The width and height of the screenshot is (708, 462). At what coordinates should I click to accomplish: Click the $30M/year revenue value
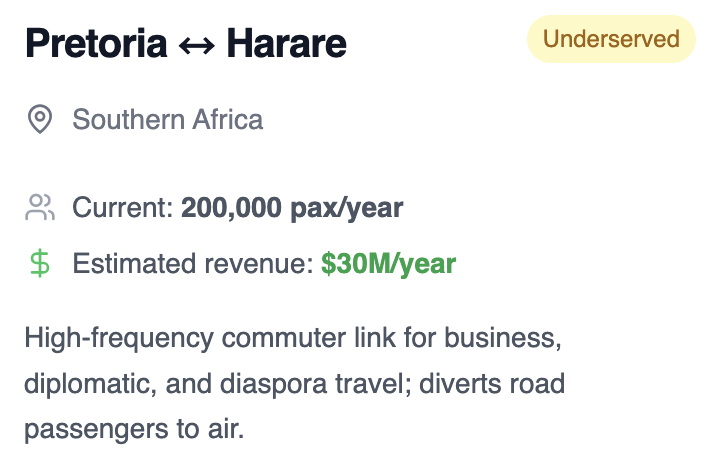388,264
